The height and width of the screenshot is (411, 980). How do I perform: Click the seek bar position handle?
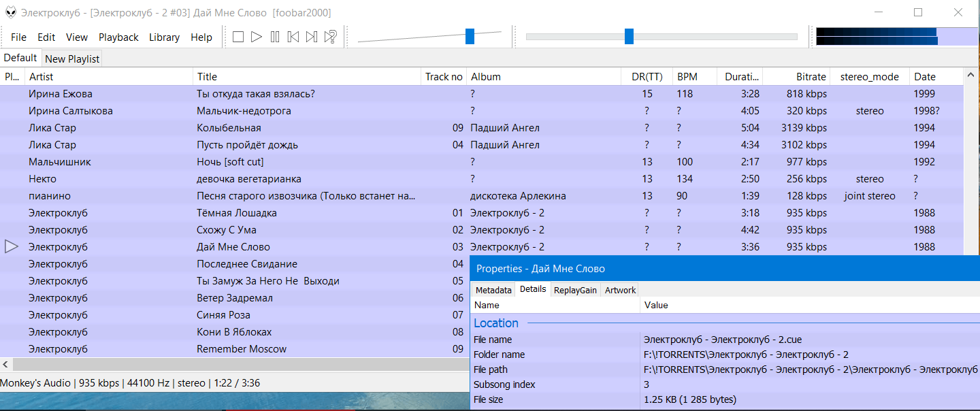pyautogui.click(x=629, y=37)
